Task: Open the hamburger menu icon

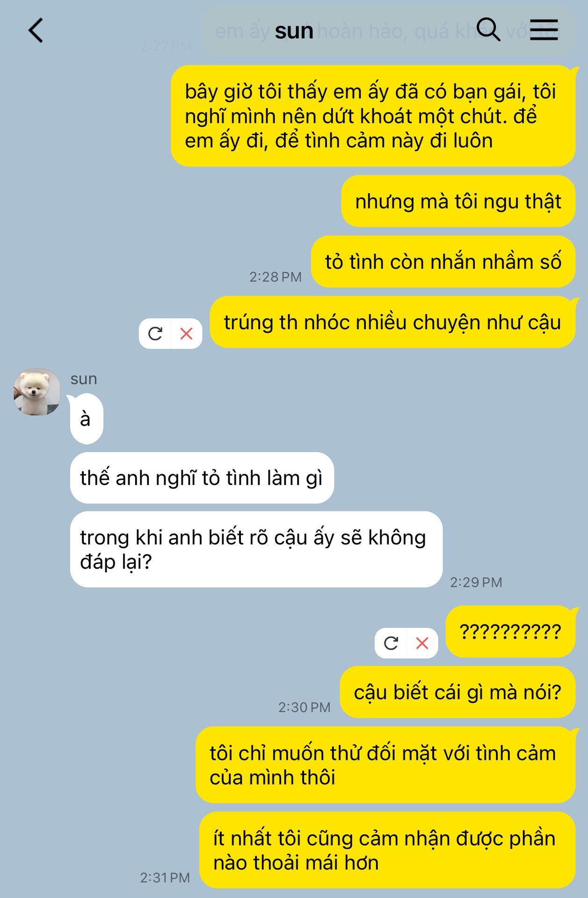Action: click(x=544, y=30)
